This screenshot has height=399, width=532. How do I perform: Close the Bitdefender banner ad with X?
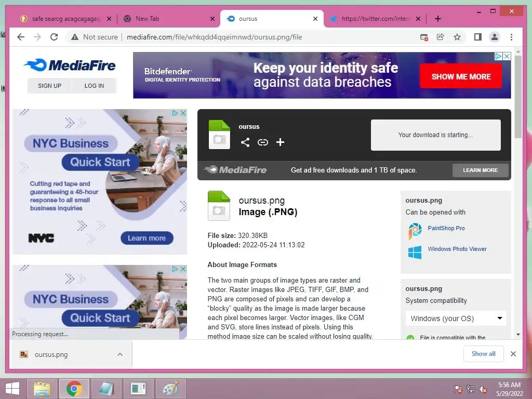[x=507, y=56]
